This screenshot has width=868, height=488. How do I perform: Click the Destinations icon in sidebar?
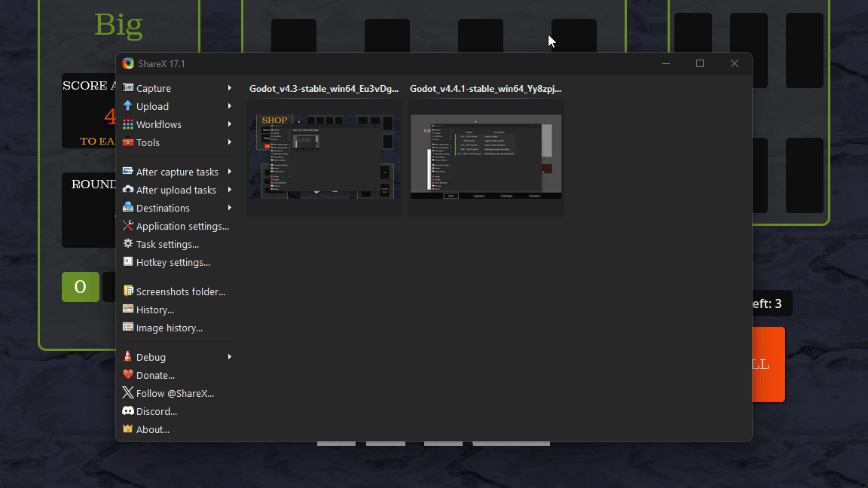[x=128, y=208]
